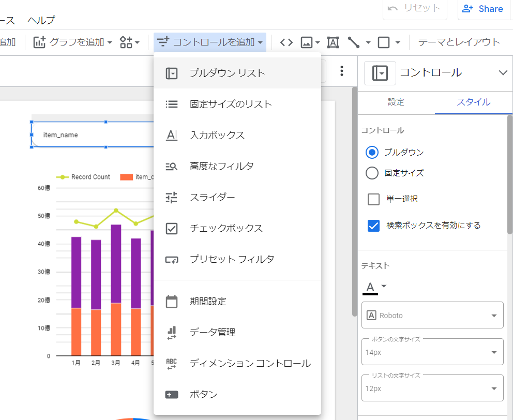The image size is (513, 420).
Task: Expand the shape tool options arrow
Action: pos(398,42)
